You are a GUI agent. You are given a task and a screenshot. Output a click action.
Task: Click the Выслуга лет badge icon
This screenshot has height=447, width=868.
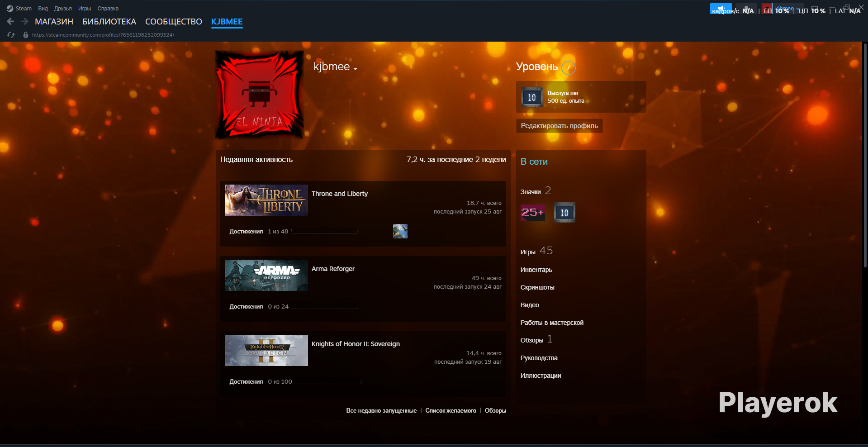[x=531, y=97]
